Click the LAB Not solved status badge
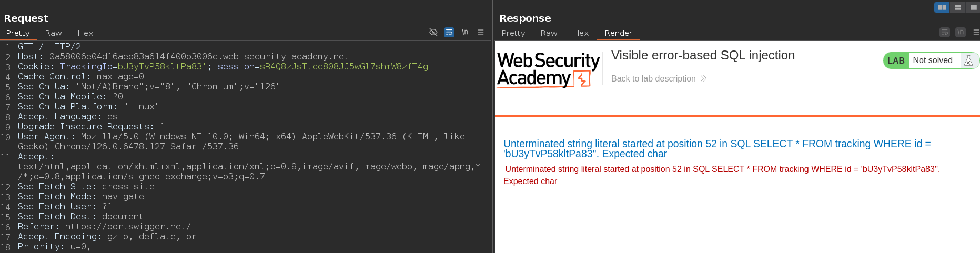The width and height of the screenshot is (980, 253). [931, 60]
